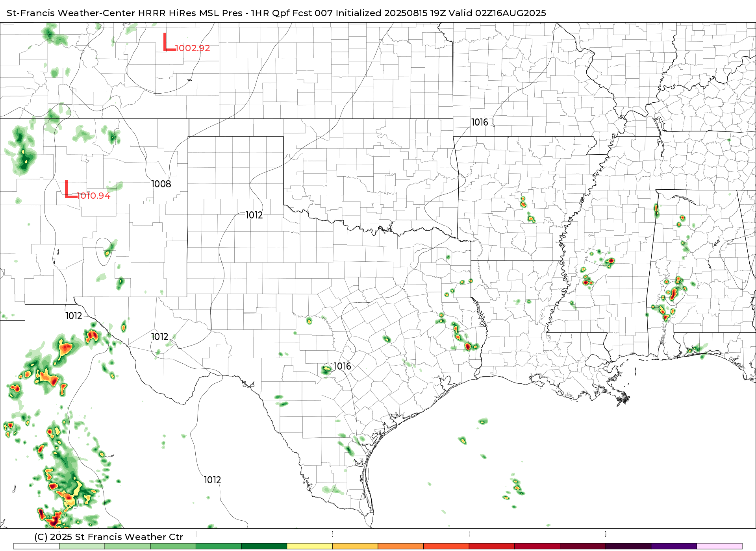
Task: Select the 1010.94 low pressure value
Action: pyautogui.click(x=94, y=196)
